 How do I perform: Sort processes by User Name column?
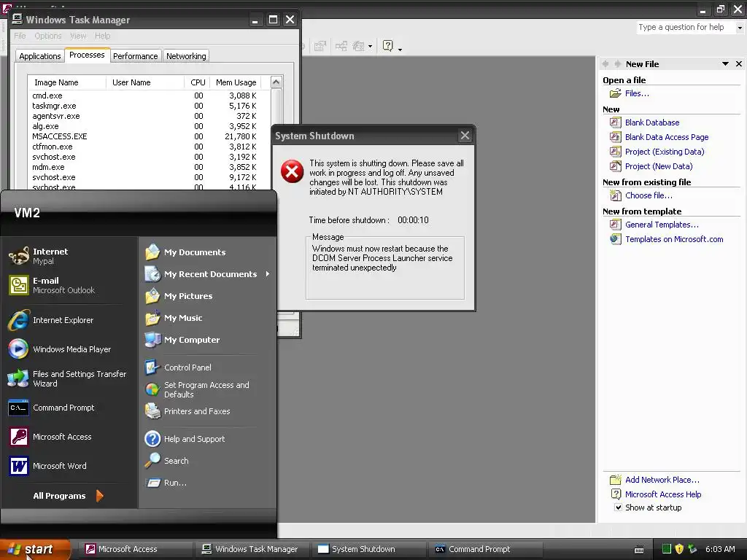pyautogui.click(x=145, y=82)
